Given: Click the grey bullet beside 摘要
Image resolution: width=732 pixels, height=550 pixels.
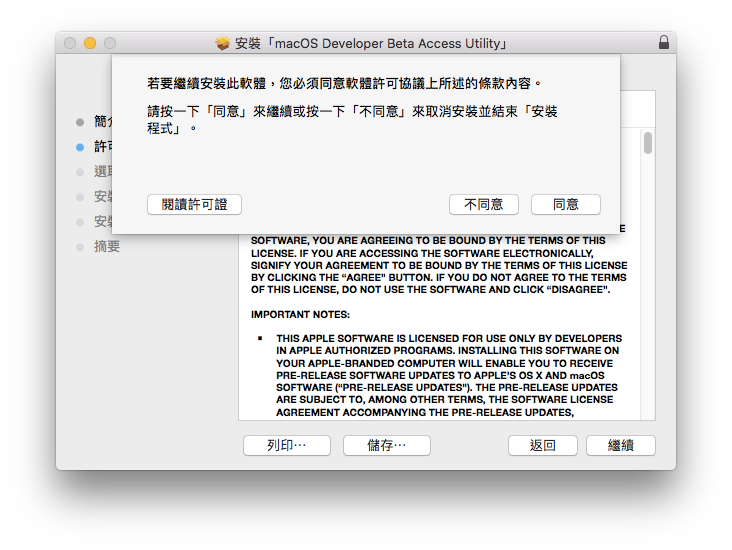Looking at the screenshot, I should pyautogui.click(x=80, y=247).
